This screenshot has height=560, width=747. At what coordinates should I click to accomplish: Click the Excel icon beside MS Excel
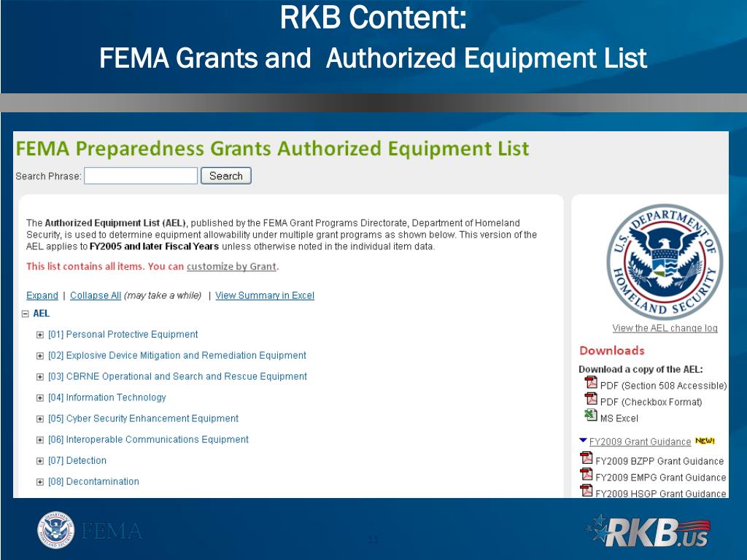[x=591, y=415]
